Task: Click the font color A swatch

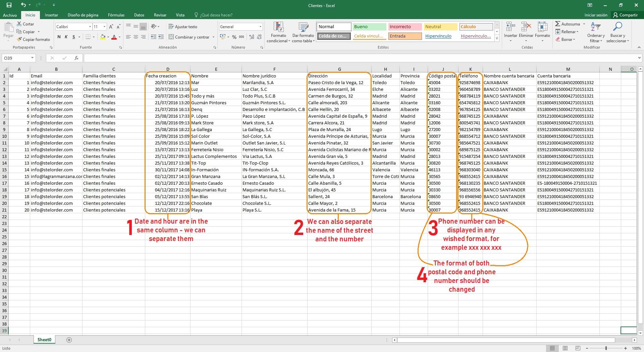Action: [114, 37]
